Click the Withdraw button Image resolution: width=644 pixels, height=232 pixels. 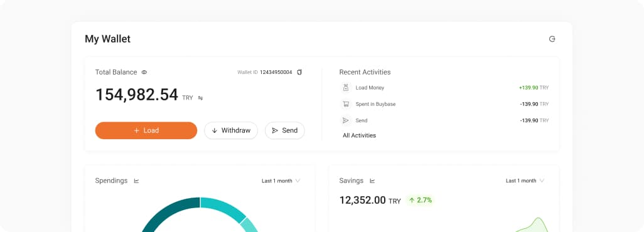231,130
